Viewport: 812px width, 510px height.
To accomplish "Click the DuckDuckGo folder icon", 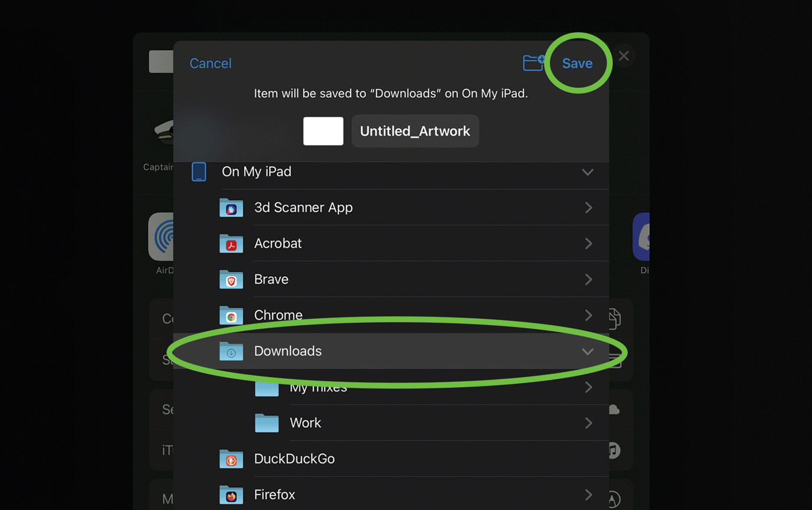I will click(231, 459).
